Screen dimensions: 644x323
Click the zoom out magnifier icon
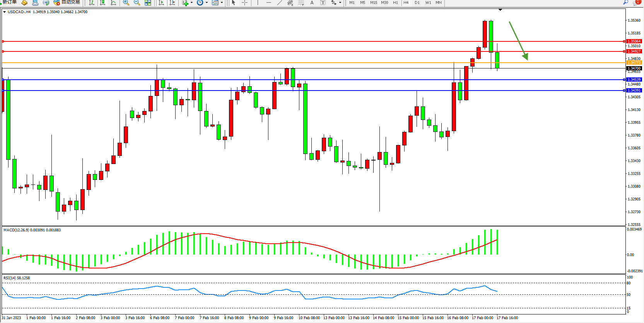tap(137, 3)
